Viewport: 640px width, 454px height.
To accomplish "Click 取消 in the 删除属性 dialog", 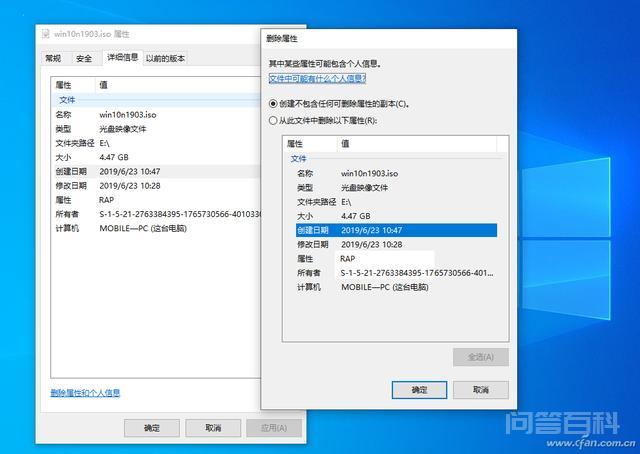I will [x=481, y=390].
